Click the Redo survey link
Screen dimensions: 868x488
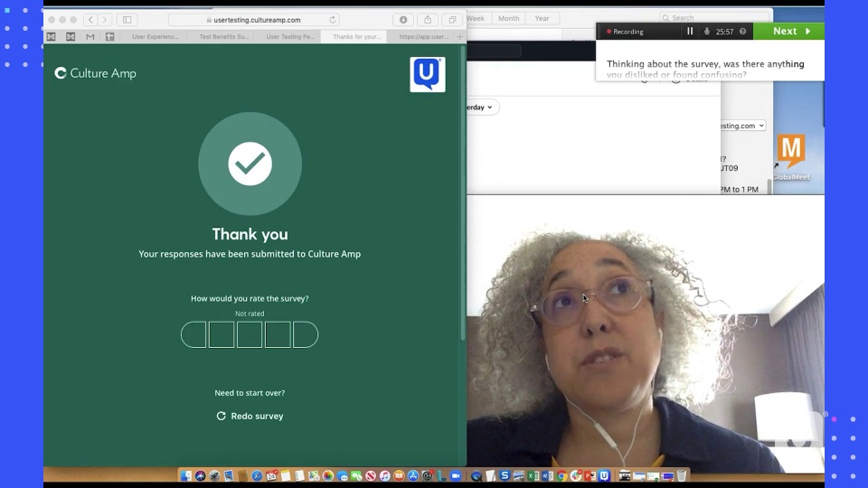[250, 416]
